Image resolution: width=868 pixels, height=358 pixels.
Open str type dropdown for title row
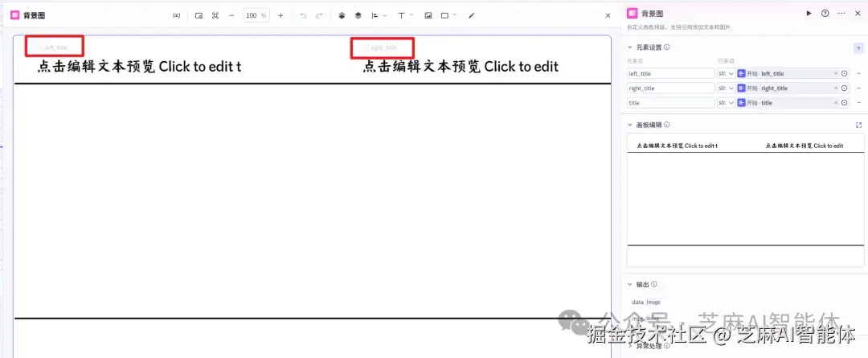(726, 102)
